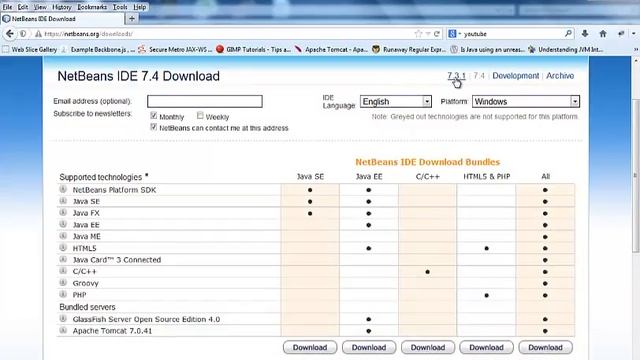Image resolution: width=640 pixels, height=360 pixels.
Task: Download the HTML5 & PHP bundle
Action: pos(486,347)
